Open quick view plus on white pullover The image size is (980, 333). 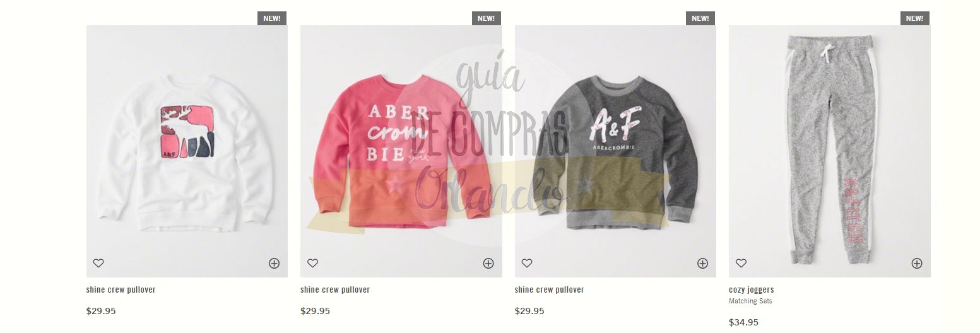pyautogui.click(x=274, y=264)
